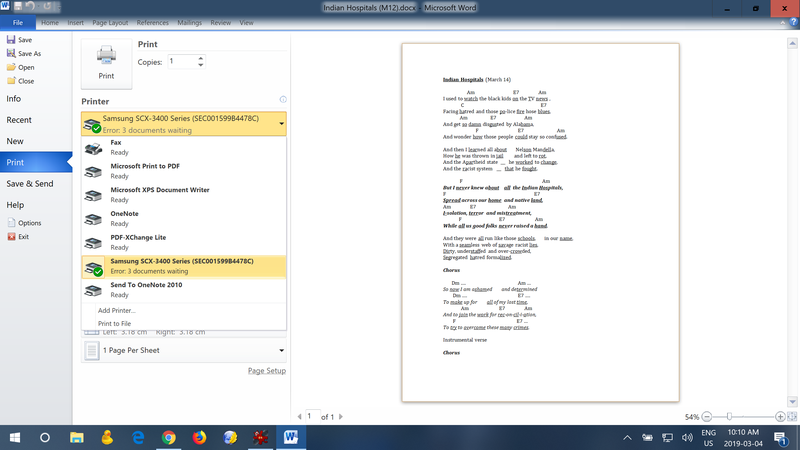Screen dimensions: 800x450
Task: Select the OneNote printer
Action: point(184,218)
